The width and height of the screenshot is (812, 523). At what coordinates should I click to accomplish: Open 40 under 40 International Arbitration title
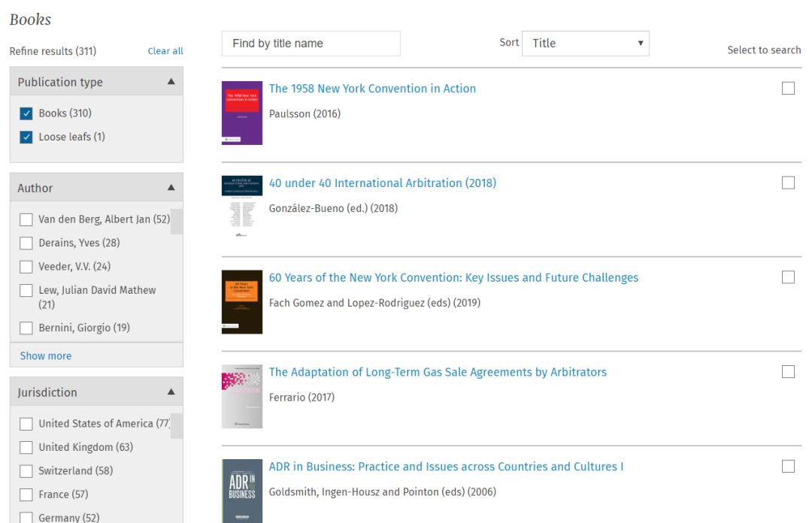[382, 183]
